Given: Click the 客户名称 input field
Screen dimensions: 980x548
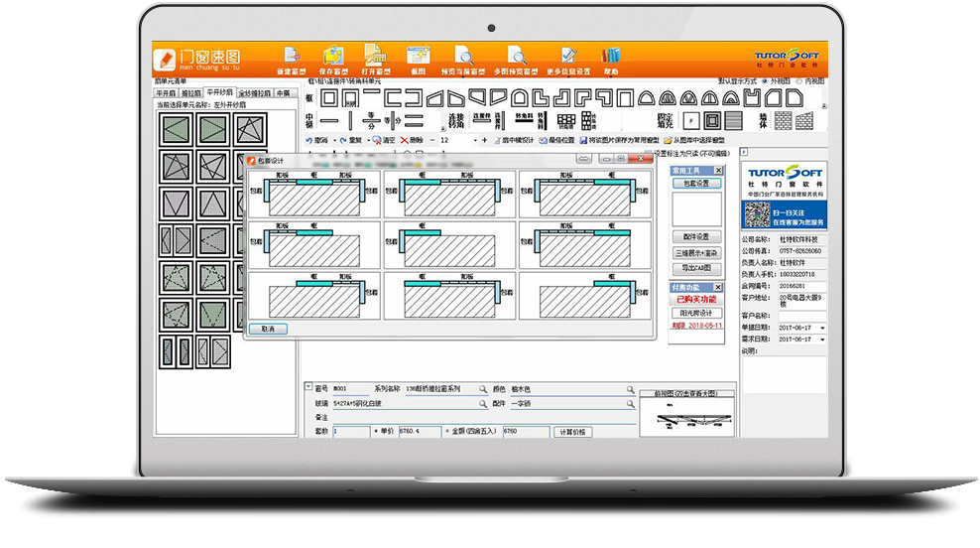Looking at the screenshot, I should point(802,316).
